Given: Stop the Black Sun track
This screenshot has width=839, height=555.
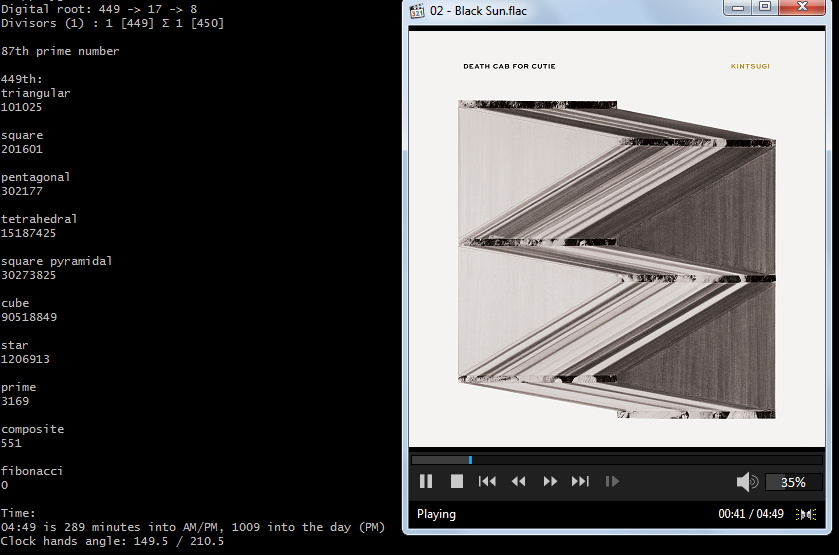Looking at the screenshot, I should [457, 482].
